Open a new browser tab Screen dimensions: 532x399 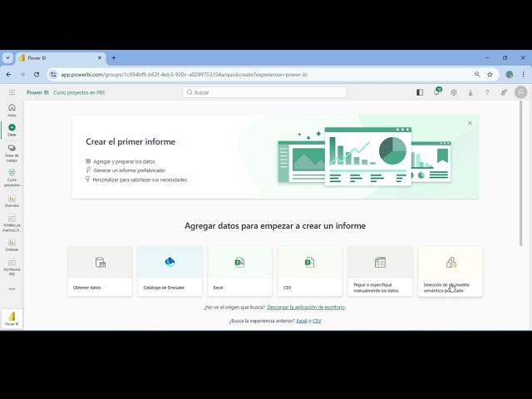(x=114, y=58)
